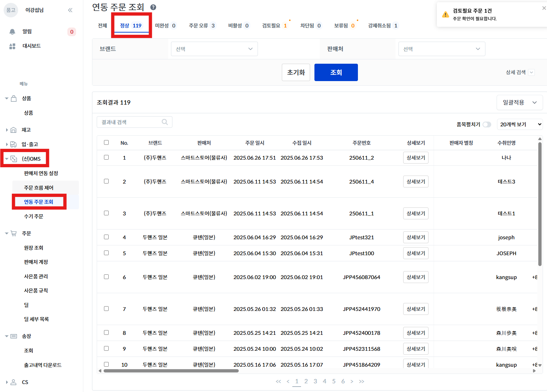Click the vertical table scrollbar
Screen dimensions: 547x392
(x=540, y=205)
